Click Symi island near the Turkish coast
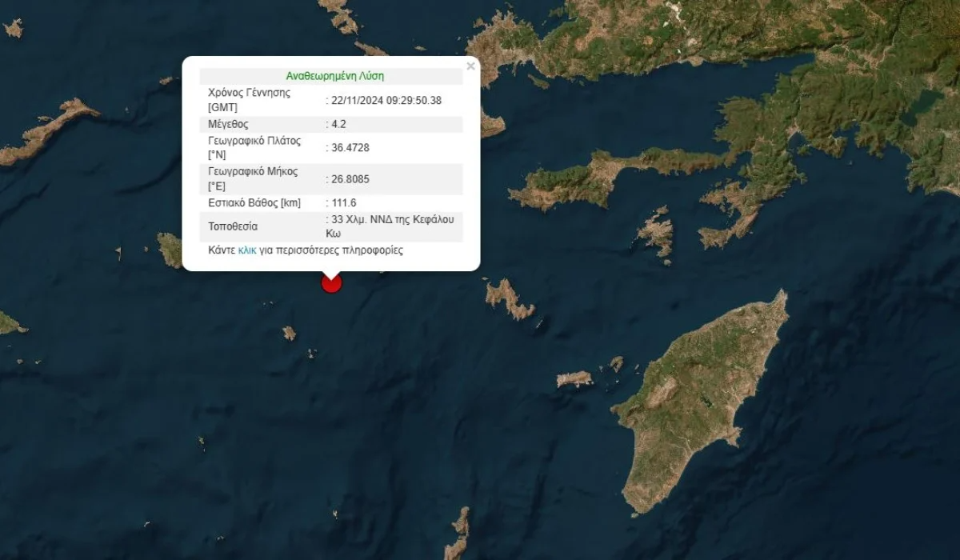Screen dimensions: 960x560 tap(658, 232)
